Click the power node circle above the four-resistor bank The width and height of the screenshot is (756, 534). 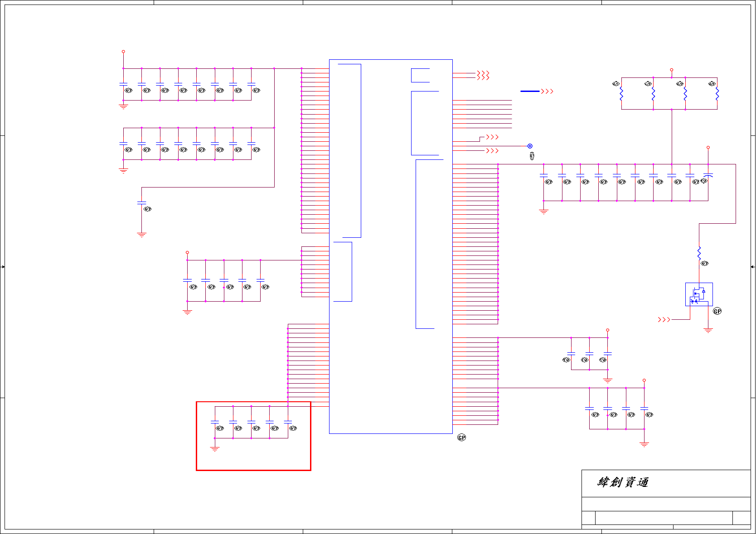671,70
